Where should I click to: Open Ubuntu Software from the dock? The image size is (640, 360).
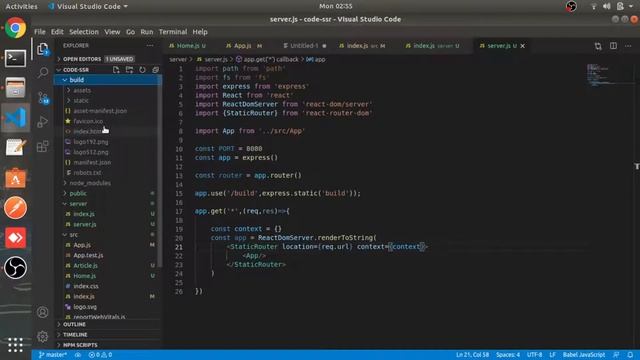(x=16, y=178)
